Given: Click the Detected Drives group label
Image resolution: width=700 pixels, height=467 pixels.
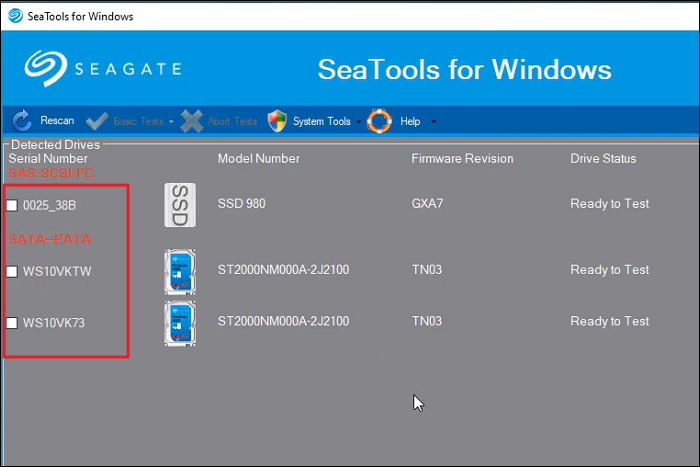Looking at the screenshot, I should point(55,145).
